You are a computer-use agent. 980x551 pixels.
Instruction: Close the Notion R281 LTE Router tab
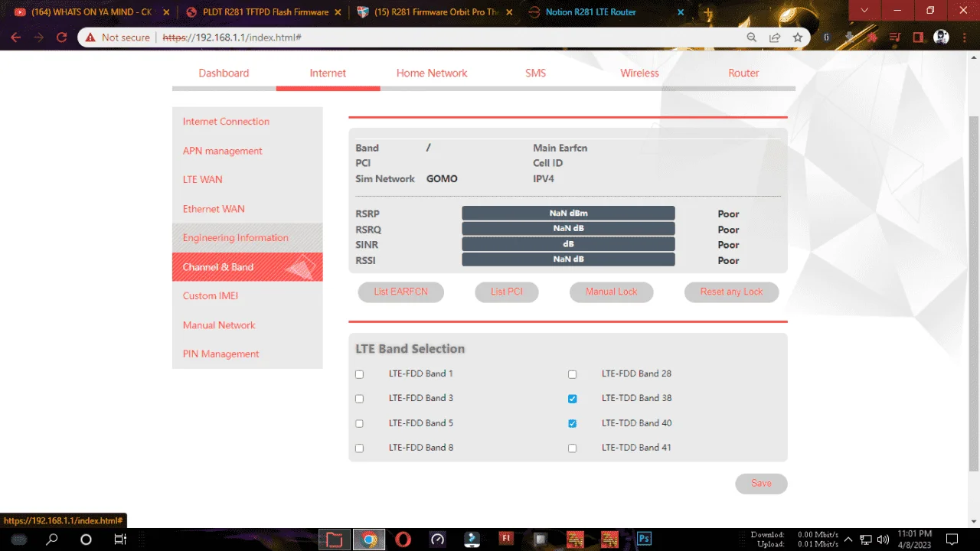coord(681,12)
